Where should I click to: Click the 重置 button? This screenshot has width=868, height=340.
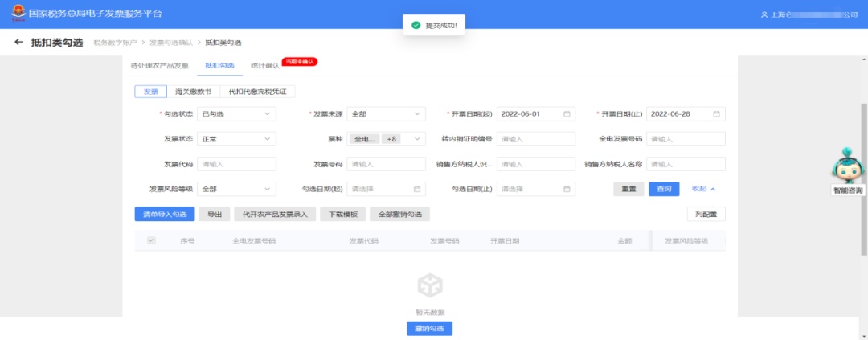[x=628, y=189]
